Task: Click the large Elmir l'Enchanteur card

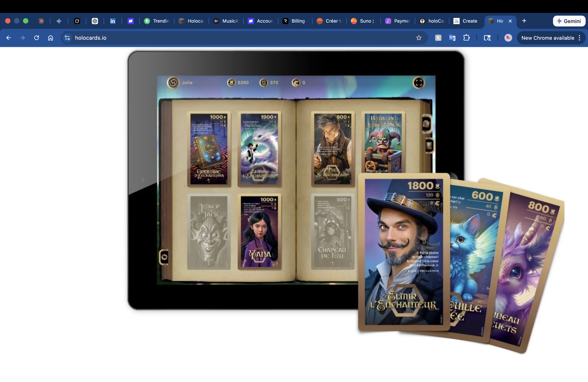Action: [403, 251]
